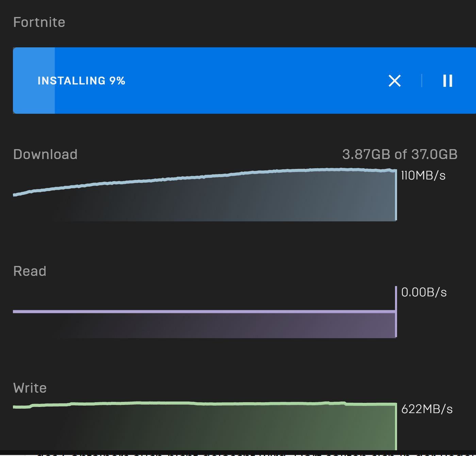Viewport: 476px width, 456px height.
Task: Click the Write label
Action: point(30,388)
